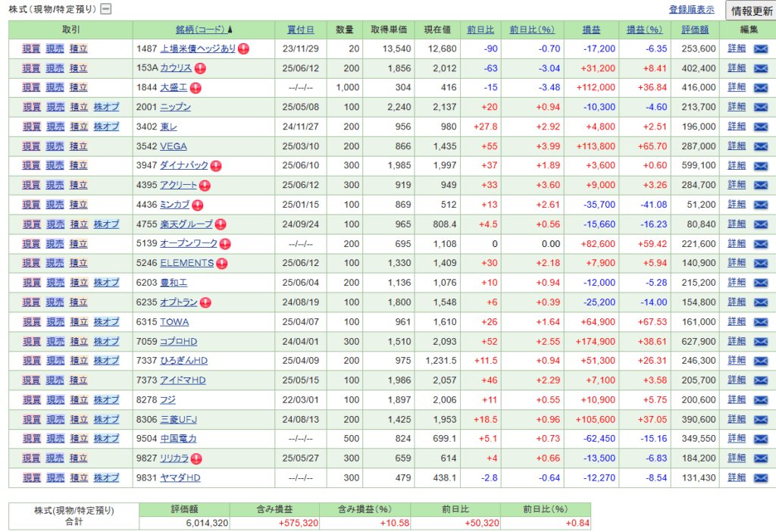The image size is (776, 532).
Task: Collapse the 株式(現物/特定預り) section
Action: [x=106, y=9]
